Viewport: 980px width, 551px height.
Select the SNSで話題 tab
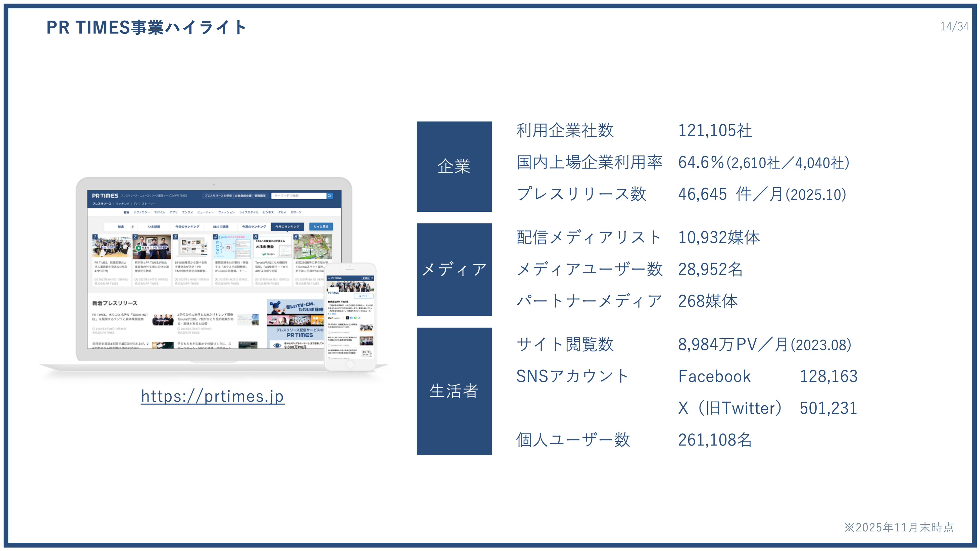coord(220,227)
